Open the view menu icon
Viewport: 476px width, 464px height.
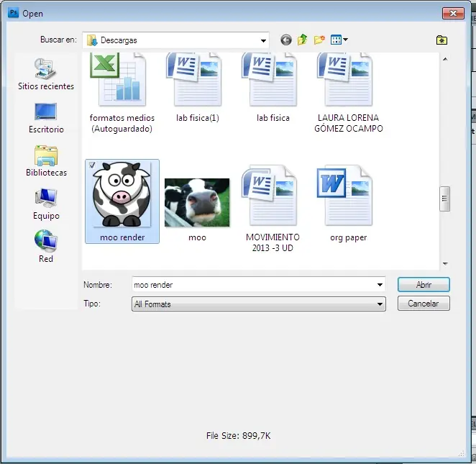pyautogui.click(x=339, y=40)
